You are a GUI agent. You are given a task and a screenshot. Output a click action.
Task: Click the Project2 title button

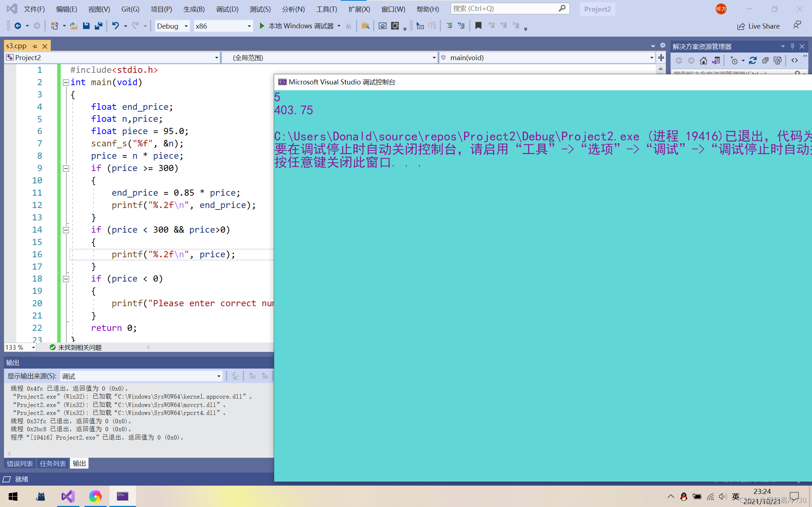597,9
